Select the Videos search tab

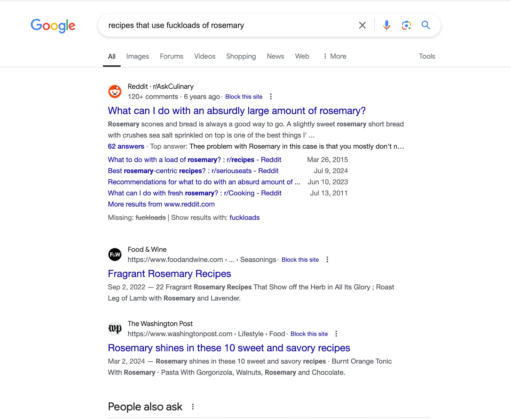click(x=204, y=56)
